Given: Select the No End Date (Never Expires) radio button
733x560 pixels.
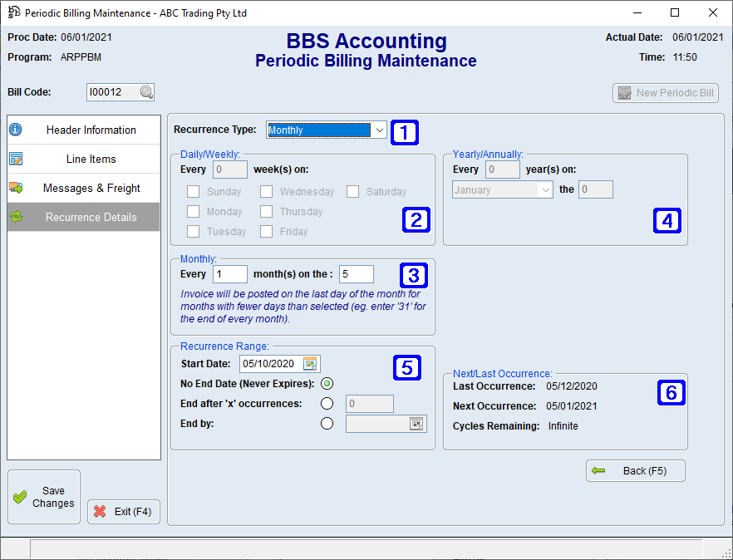Looking at the screenshot, I should (x=327, y=383).
